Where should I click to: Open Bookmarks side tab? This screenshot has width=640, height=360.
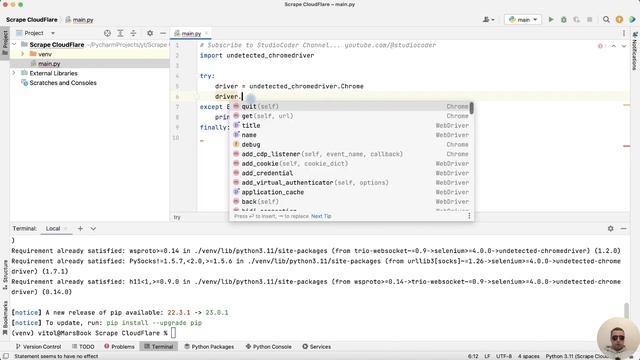pyautogui.click(x=5, y=318)
